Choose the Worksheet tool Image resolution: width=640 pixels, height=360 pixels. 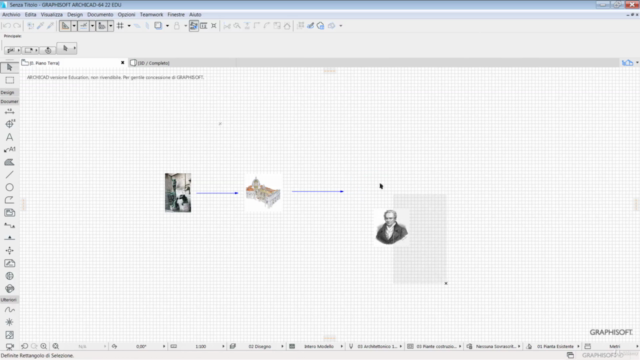point(9,263)
